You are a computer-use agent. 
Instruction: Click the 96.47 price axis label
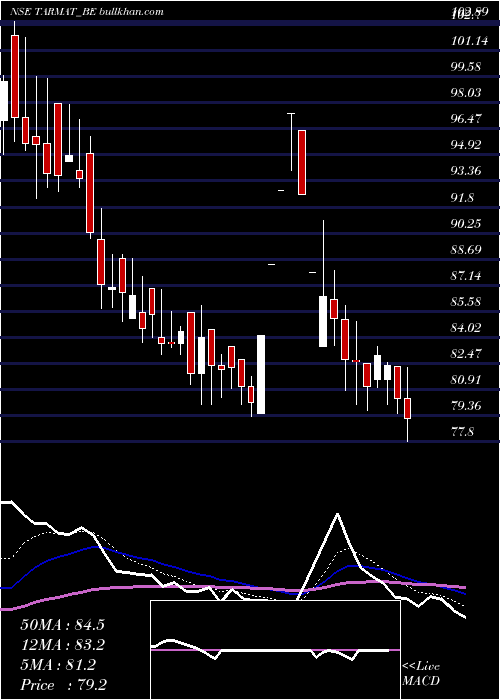click(x=466, y=119)
